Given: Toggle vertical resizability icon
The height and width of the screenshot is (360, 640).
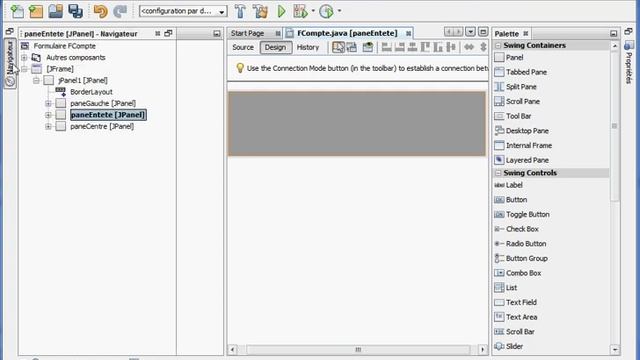Looking at the screenshot, I should (x=483, y=47).
